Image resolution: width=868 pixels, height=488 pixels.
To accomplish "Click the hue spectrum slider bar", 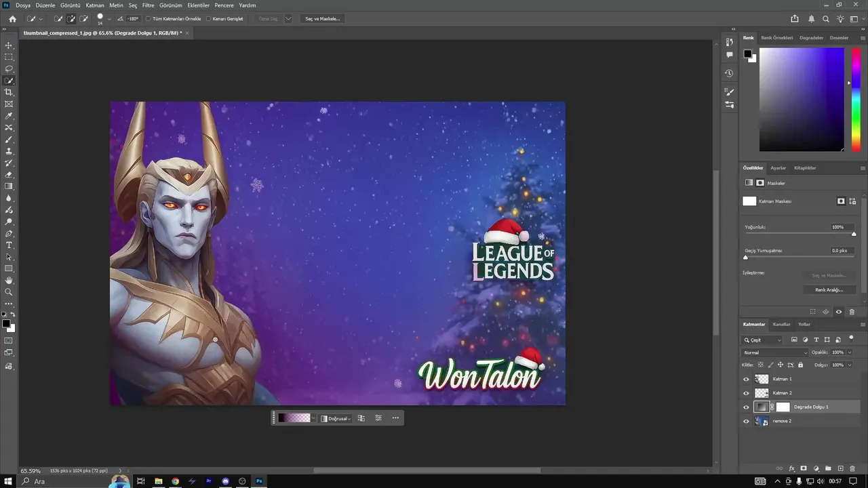I will click(856, 100).
